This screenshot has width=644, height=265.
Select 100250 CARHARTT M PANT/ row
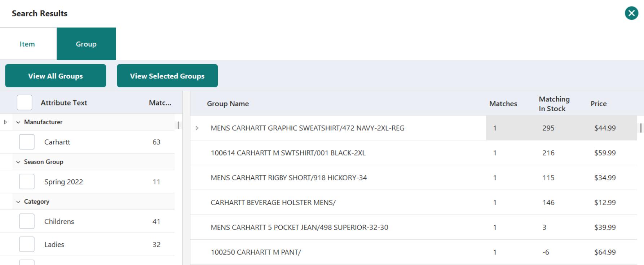click(x=414, y=252)
